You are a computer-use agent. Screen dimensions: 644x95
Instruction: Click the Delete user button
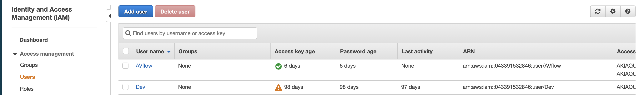point(175,12)
